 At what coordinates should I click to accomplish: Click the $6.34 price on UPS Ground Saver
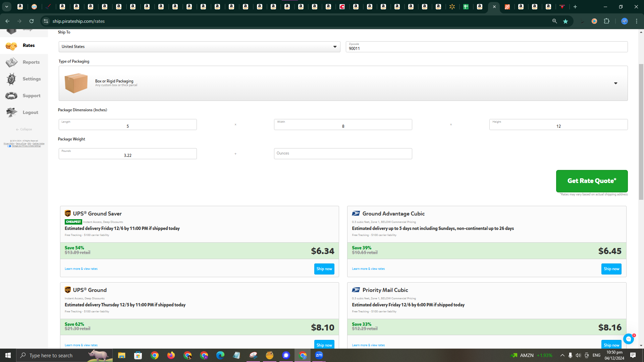click(x=323, y=251)
